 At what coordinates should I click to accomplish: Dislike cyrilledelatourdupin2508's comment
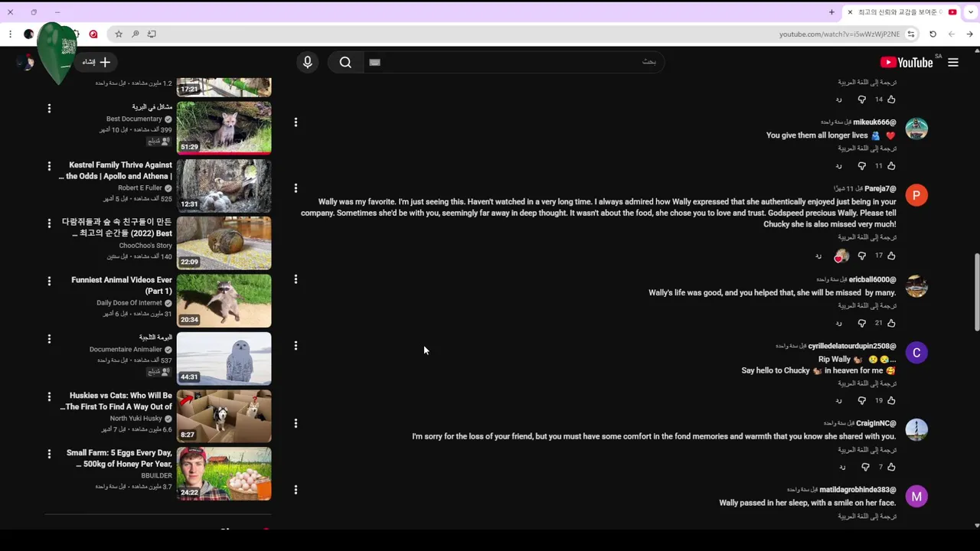(x=862, y=400)
